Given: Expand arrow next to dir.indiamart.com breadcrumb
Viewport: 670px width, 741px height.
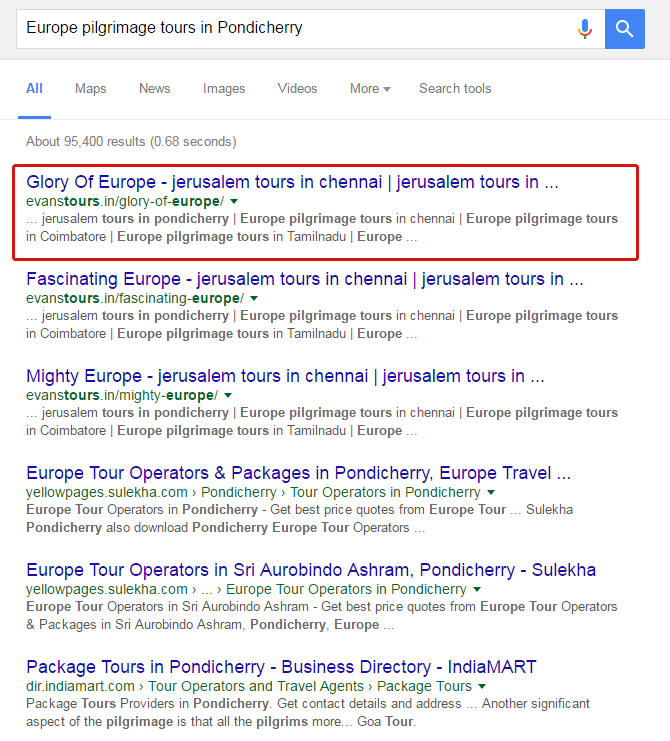Looking at the screenshot, I should pos(482,687).
